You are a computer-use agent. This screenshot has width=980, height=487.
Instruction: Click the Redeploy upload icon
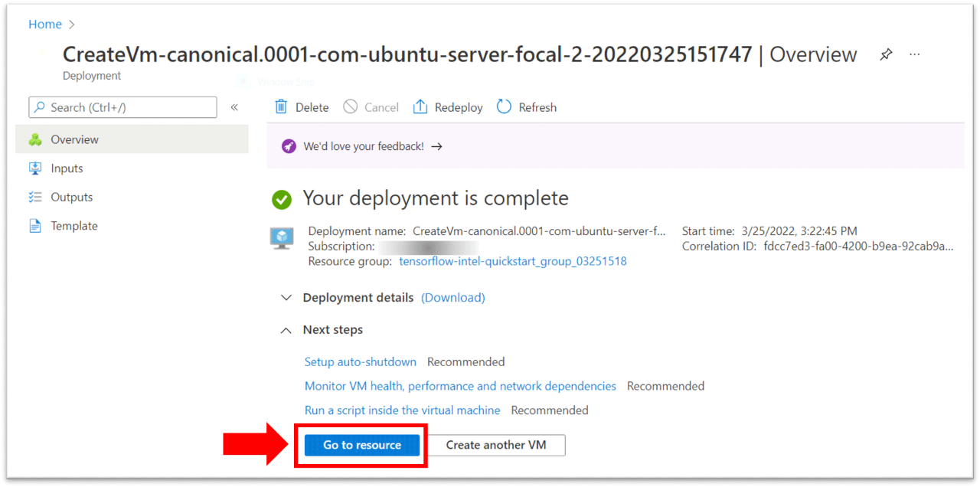pyautogui.click(x=420, y=107)
